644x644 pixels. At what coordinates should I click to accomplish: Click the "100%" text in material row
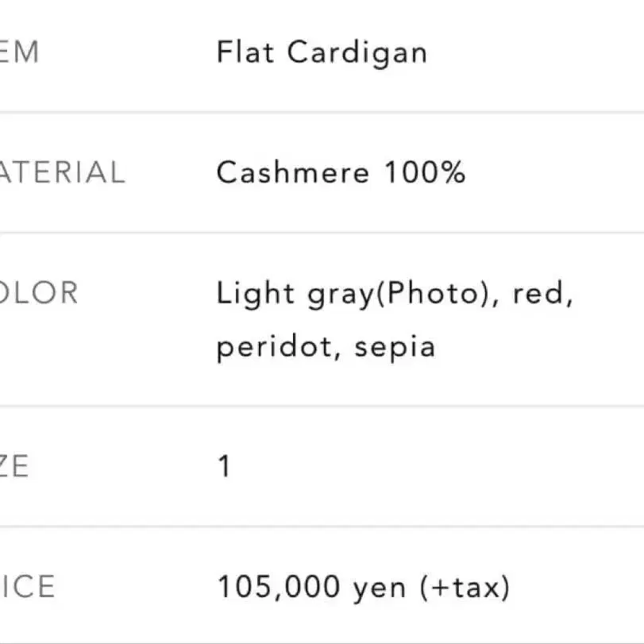425,173
